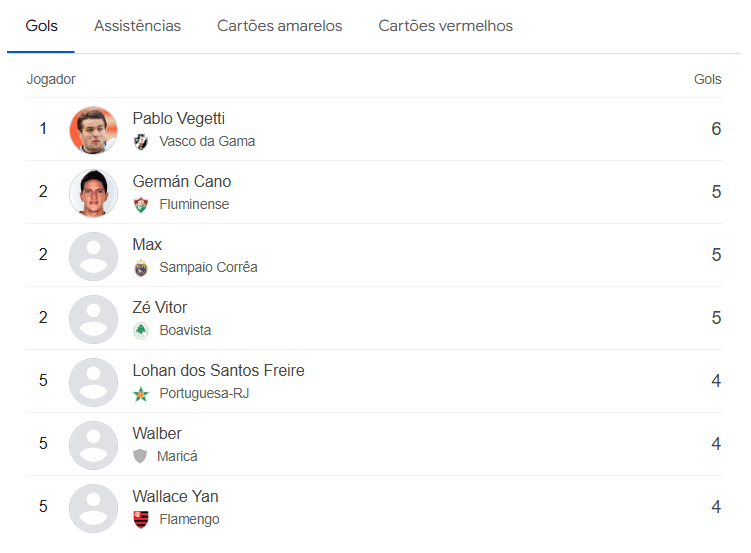
Task: Click the Vasco da Gama club crest
Action: pos(141,142)
